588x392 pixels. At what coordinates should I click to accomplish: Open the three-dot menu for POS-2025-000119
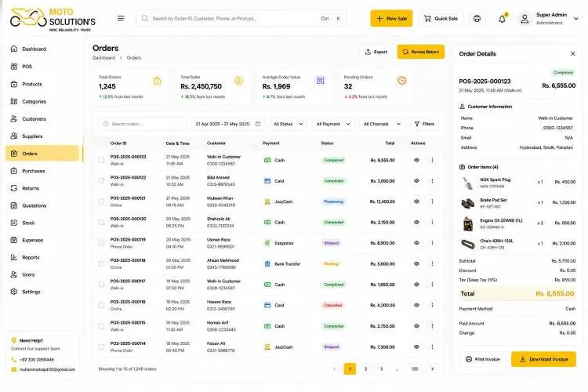point(432,243)
